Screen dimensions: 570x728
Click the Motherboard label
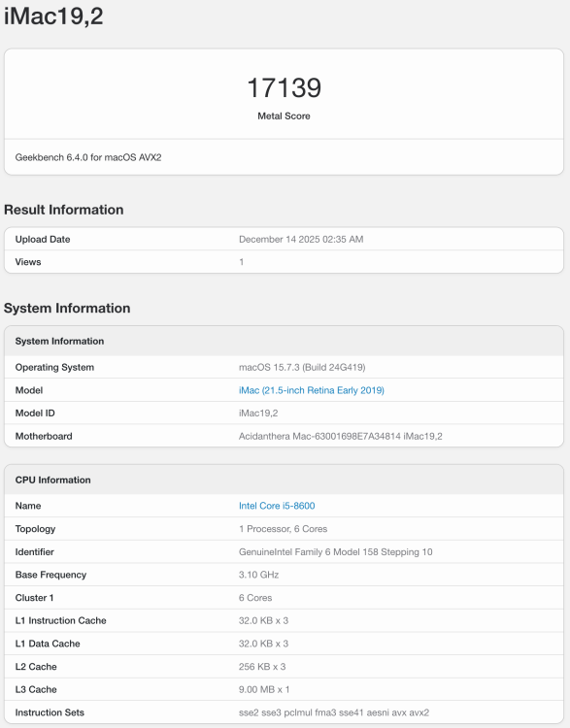tap(44, 436)
